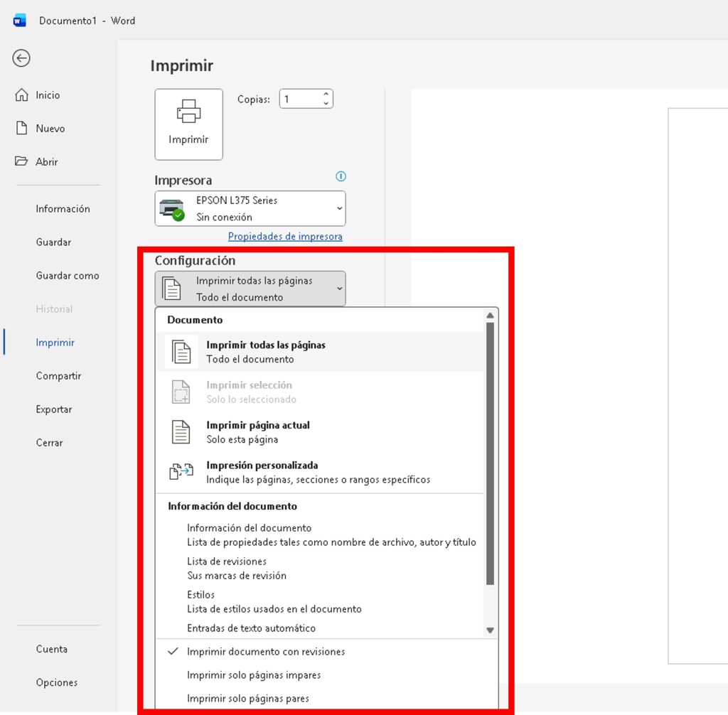Open Opciones at the sidebar bottom
The height and width of the screenshot is (715, 728).
click(57, 683)
